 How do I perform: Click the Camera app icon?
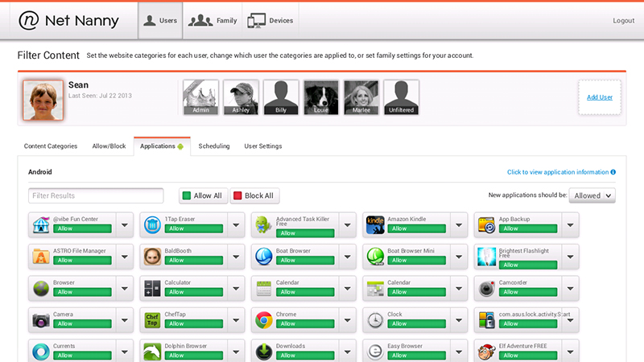click(x=41, y=320)
